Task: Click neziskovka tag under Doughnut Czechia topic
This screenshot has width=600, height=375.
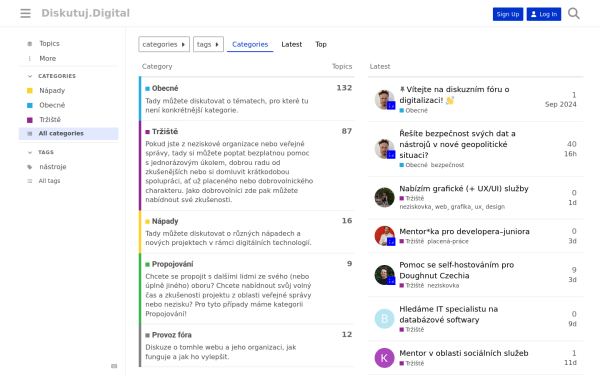Action: click(443, 285)
